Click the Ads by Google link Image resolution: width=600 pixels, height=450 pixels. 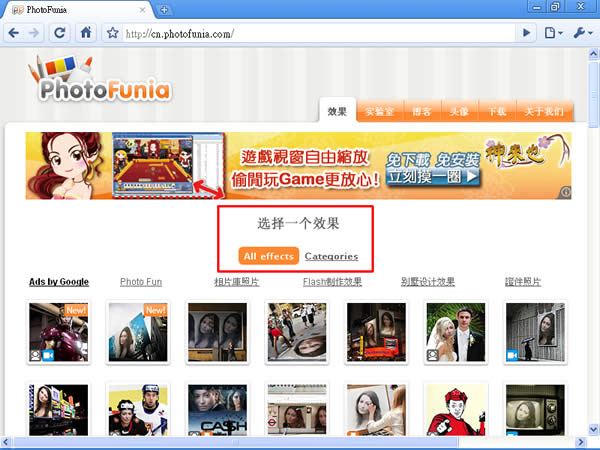pyautogui.click(x=59, y=282)
